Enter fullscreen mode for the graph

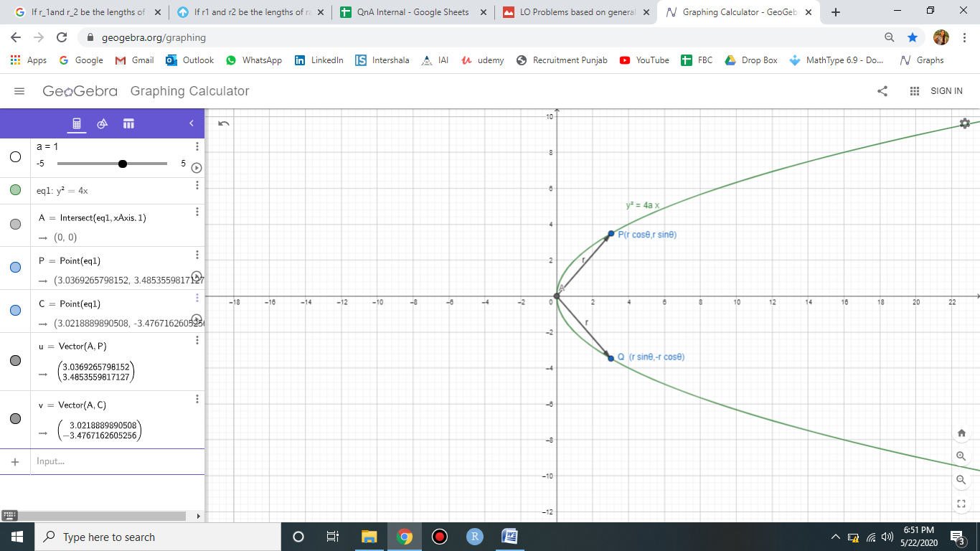click(961, 503)
